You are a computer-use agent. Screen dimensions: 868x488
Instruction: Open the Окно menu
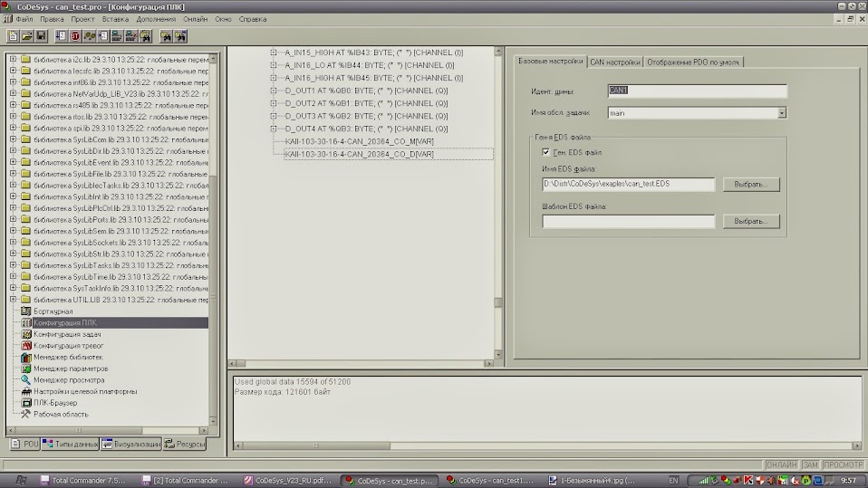(223, 19)
